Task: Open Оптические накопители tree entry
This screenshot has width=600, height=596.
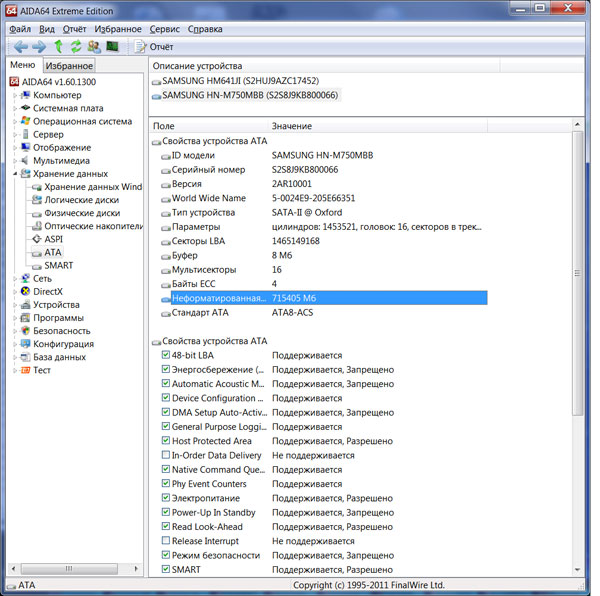Action: 93,226
